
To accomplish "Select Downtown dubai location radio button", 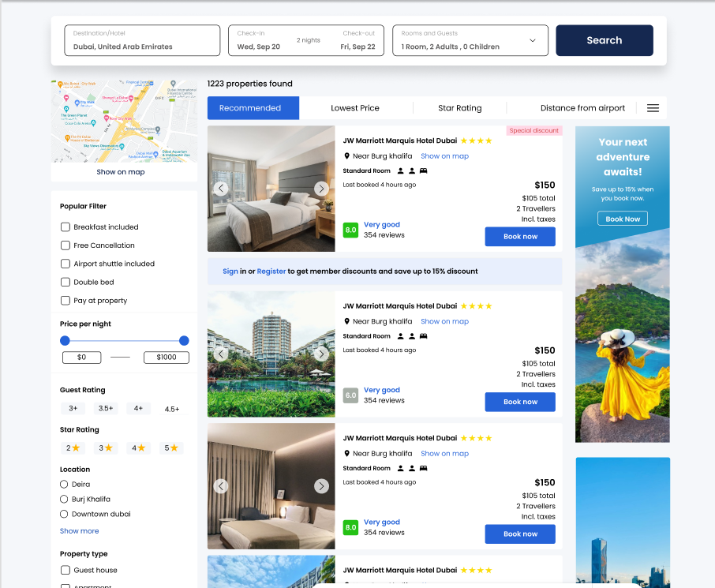I will (64, 514).
